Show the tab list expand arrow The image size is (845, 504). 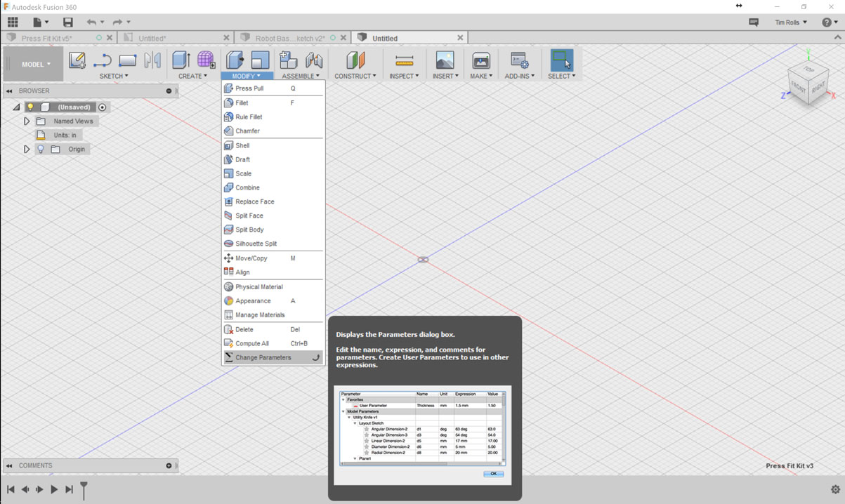click(x=838, y=38)
